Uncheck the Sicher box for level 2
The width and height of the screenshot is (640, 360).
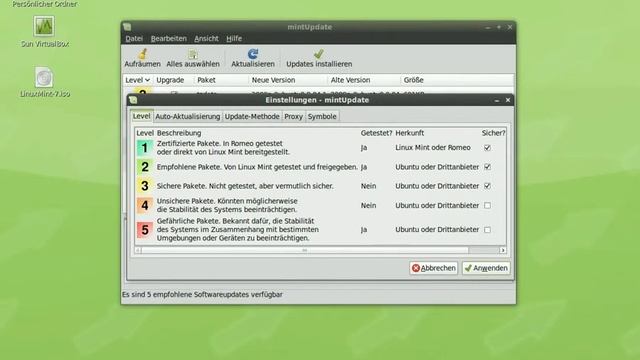(x=487, y=167)
